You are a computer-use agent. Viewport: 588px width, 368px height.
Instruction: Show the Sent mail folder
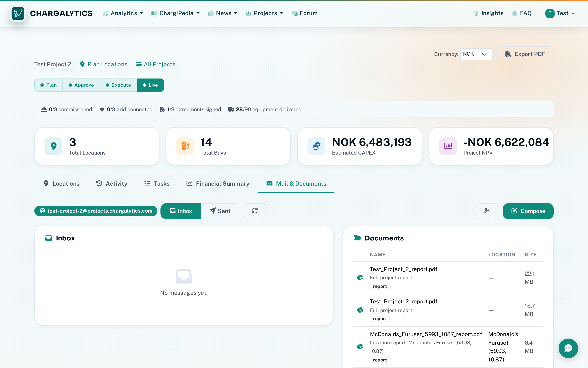[220, 211]
